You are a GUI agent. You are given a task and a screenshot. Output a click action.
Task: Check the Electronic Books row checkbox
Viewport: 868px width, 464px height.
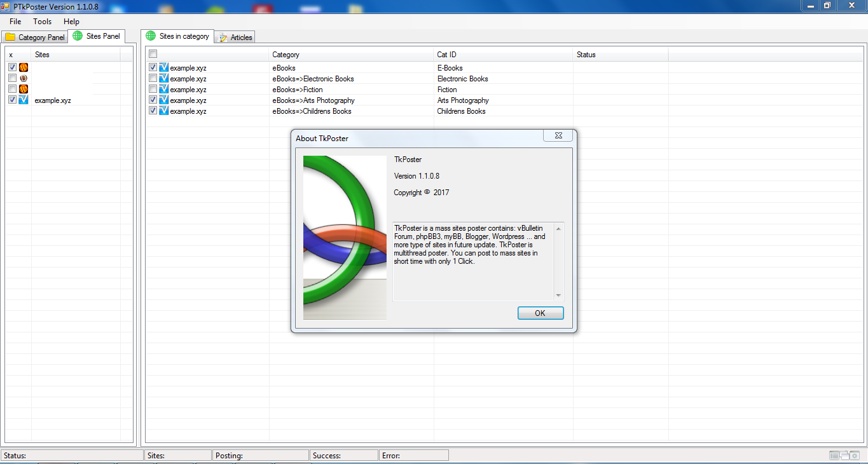coord(153,78)
